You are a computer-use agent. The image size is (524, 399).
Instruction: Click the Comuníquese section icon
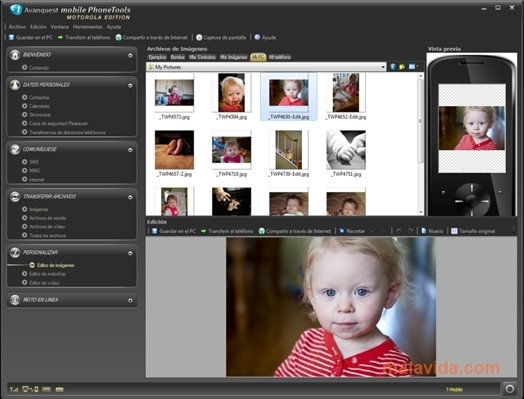[x=15, y=149]
